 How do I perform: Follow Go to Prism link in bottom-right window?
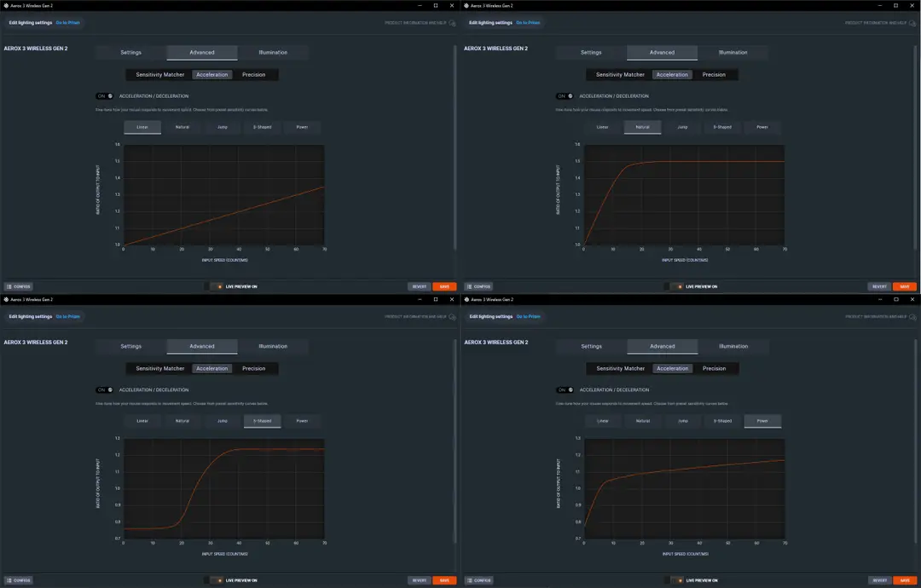pos(529,317)
